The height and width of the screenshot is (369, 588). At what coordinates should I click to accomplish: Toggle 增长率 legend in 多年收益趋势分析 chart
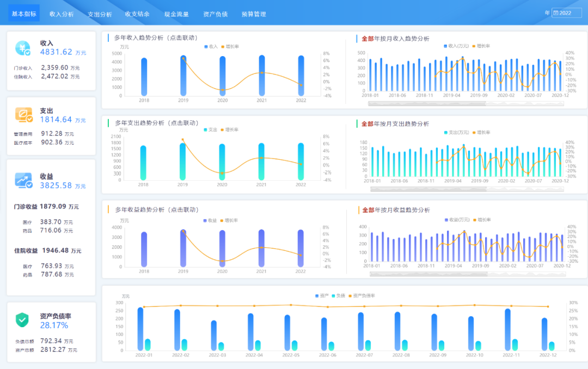(x=229, y=220)
